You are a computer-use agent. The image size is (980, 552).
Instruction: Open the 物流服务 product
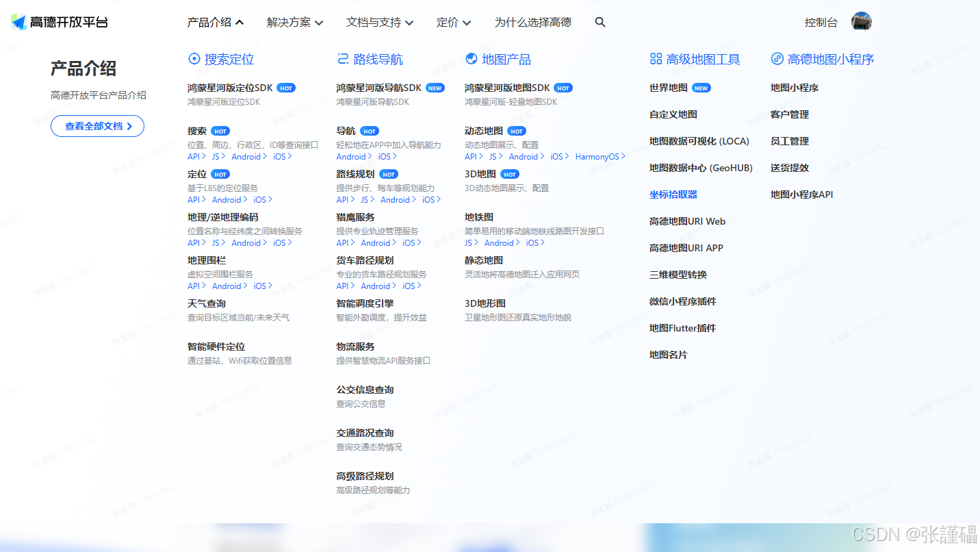(x=355, y=347)
